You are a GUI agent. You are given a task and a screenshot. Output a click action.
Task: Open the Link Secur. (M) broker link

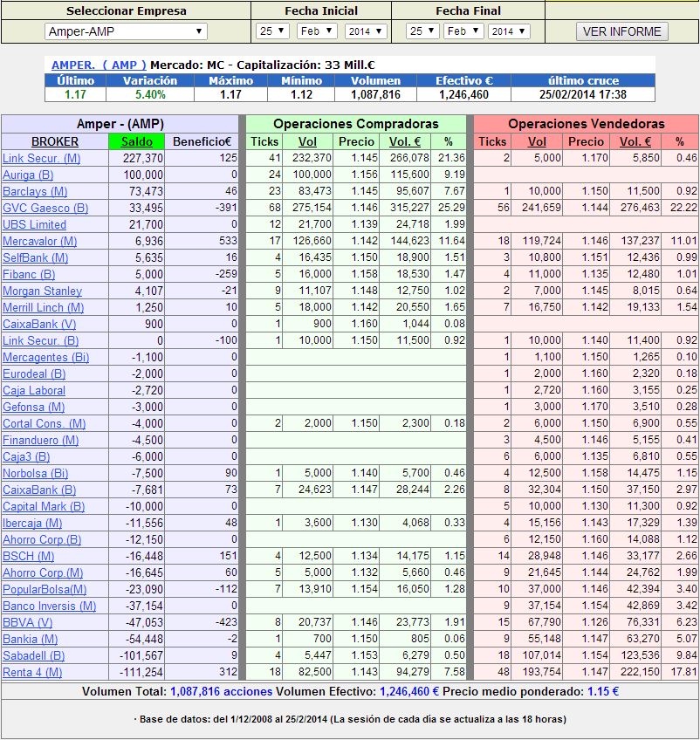coord(41,158)
